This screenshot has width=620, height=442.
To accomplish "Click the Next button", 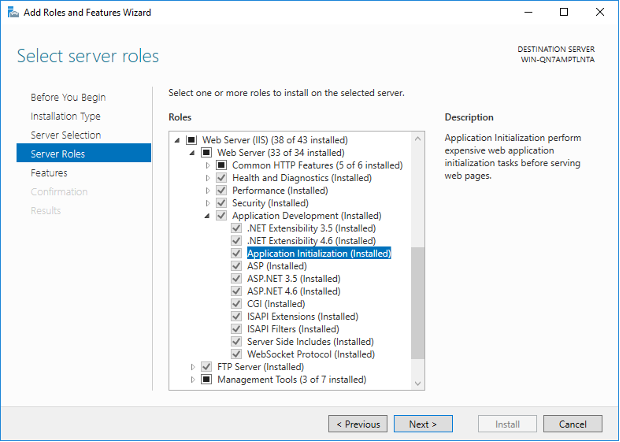I will pyautogui.click(x=423, y=424).
